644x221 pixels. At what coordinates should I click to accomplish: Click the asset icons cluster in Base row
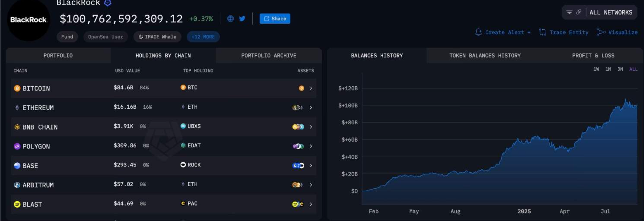click(x=298, y=166)
